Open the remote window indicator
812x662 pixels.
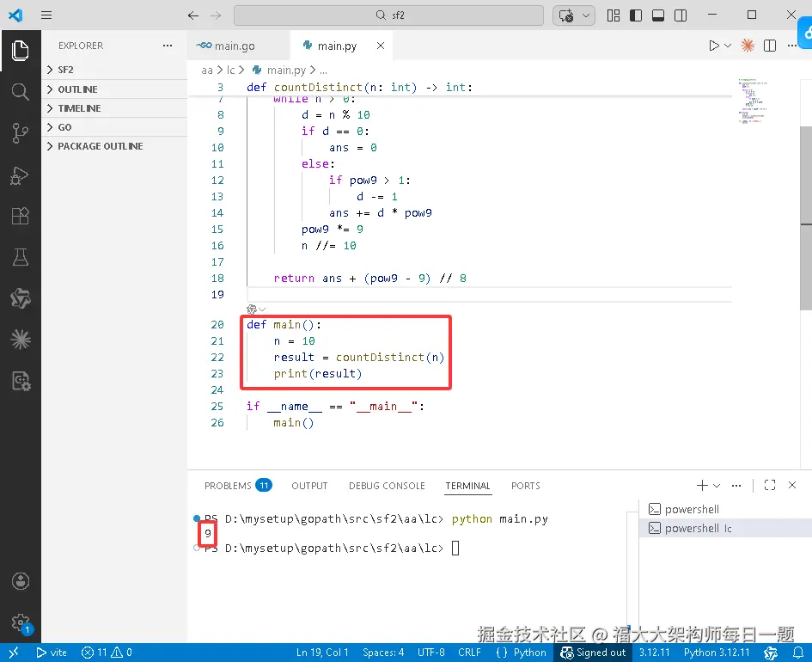click(x=14, y=653)
